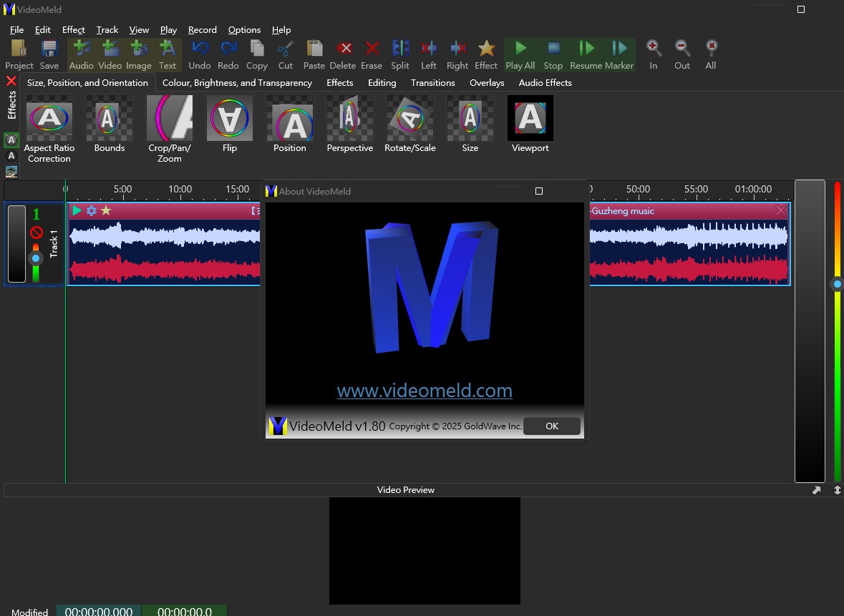The height and width of the screenshot is (616, 844).
Task: Expand the Options menu
Action: (x=244, y=30)
